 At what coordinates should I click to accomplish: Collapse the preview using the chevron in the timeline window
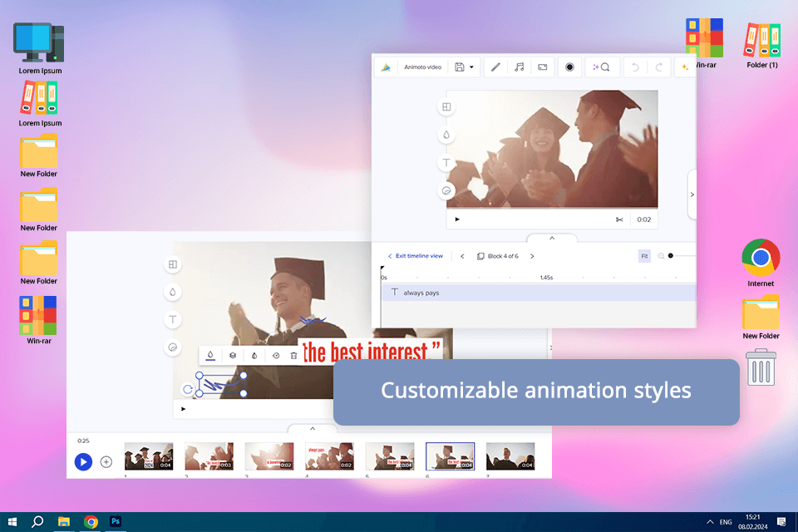click(x=552, y=239)
